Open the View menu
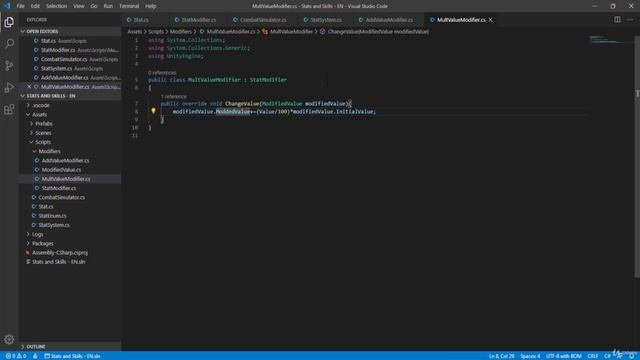This screenshot has height=360, width=640. 78,6
